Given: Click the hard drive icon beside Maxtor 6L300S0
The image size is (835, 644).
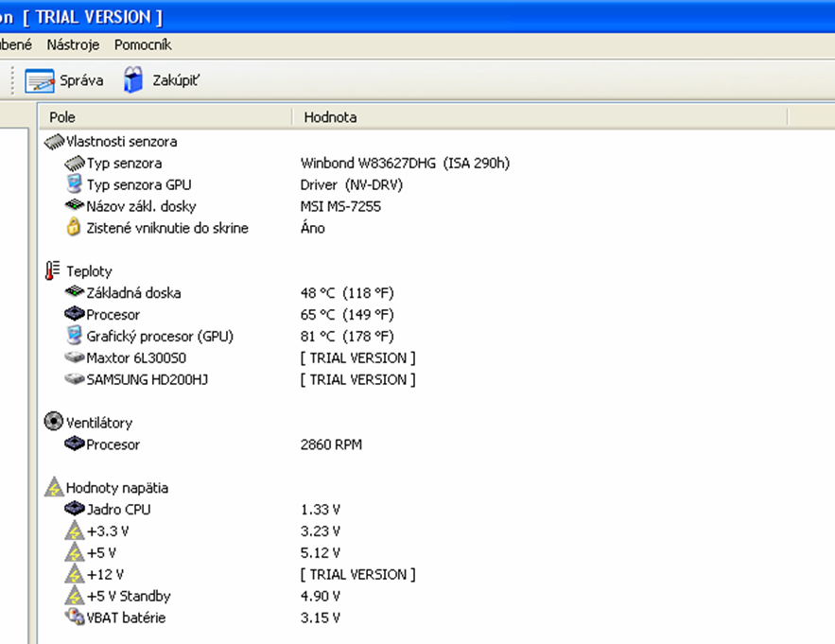Looking at the screenshot, I should [74, 358].
